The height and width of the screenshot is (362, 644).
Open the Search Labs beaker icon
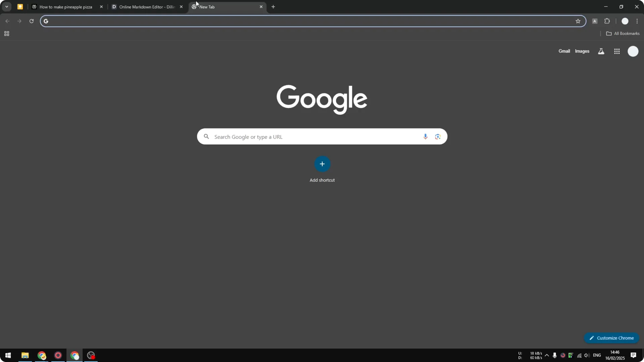tap(601, 51)
